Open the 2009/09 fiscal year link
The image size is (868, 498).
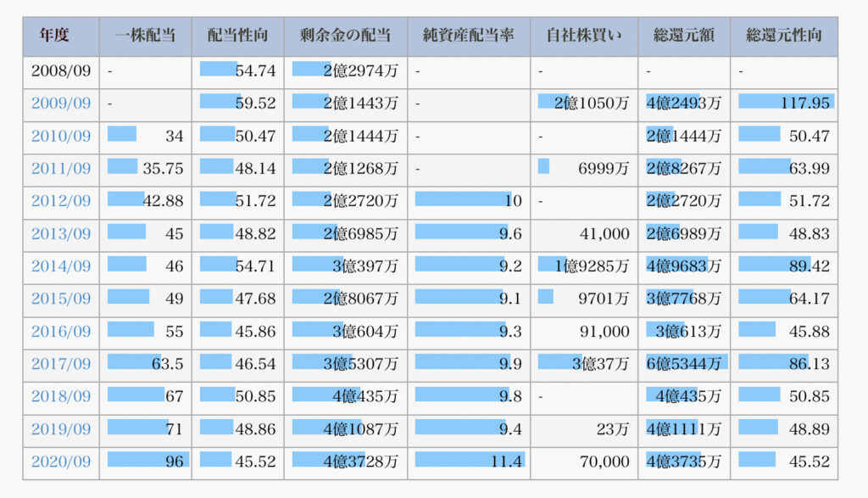(x=61, y=103)
